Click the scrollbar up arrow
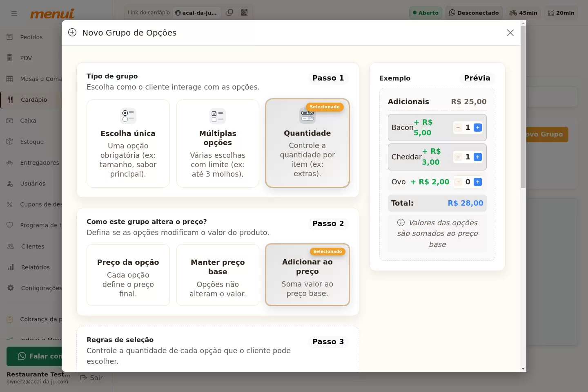This screenshot has width=588, height=392. tap(523, 23)
